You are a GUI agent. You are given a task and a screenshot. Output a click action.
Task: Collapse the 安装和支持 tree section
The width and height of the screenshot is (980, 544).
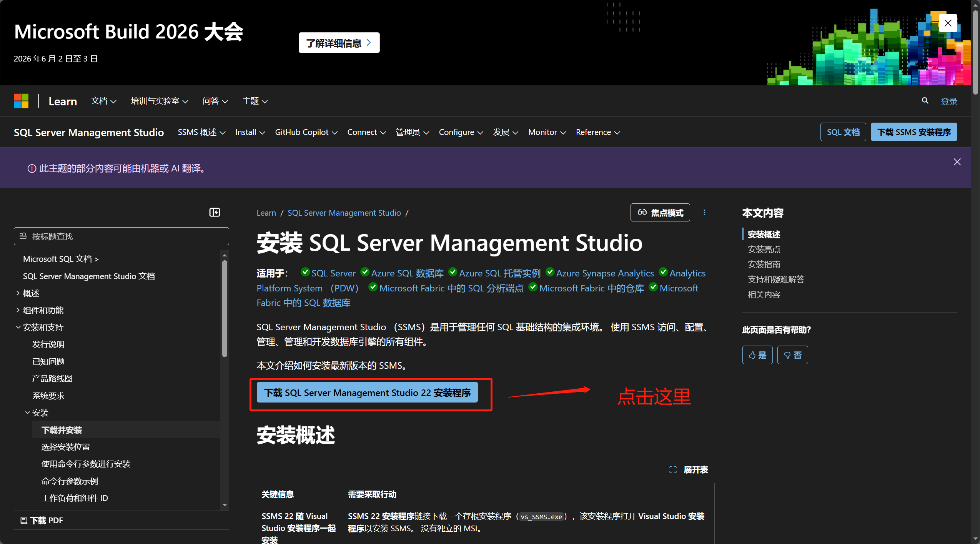(18, 327)
